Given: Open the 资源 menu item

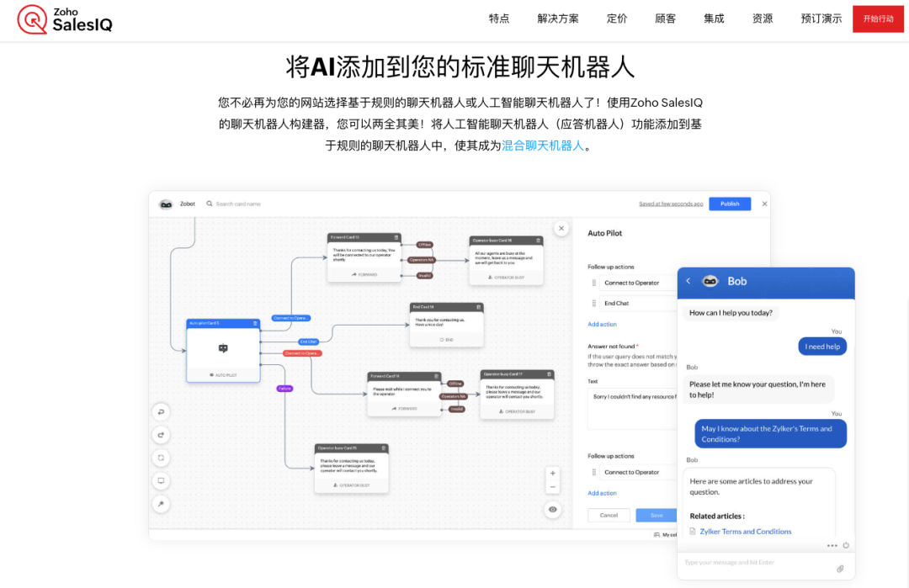Looking at the screenshot, I should click(763, 19).
